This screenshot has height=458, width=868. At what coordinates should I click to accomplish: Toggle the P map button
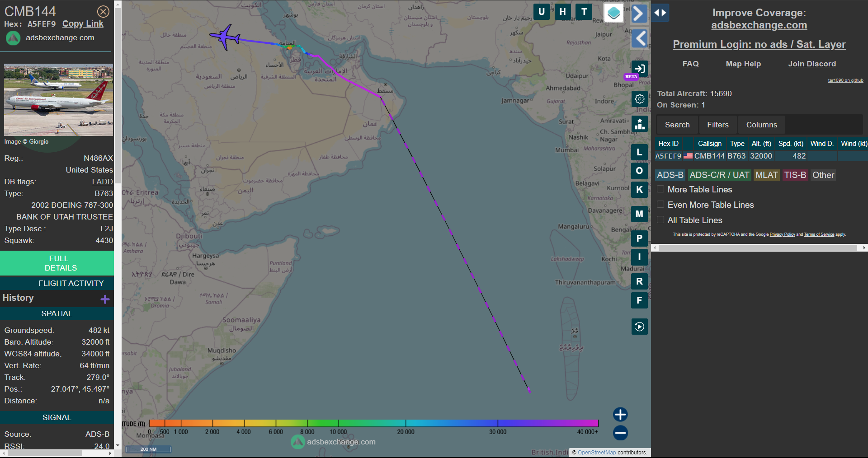[x=639, y=238]
